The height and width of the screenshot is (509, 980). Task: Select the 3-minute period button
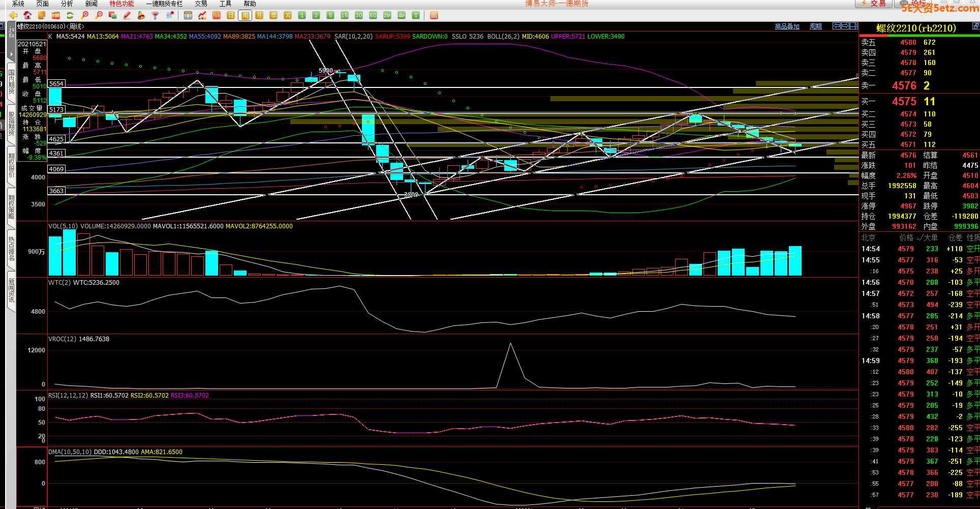pyautogui.click(x=316, y=16)
